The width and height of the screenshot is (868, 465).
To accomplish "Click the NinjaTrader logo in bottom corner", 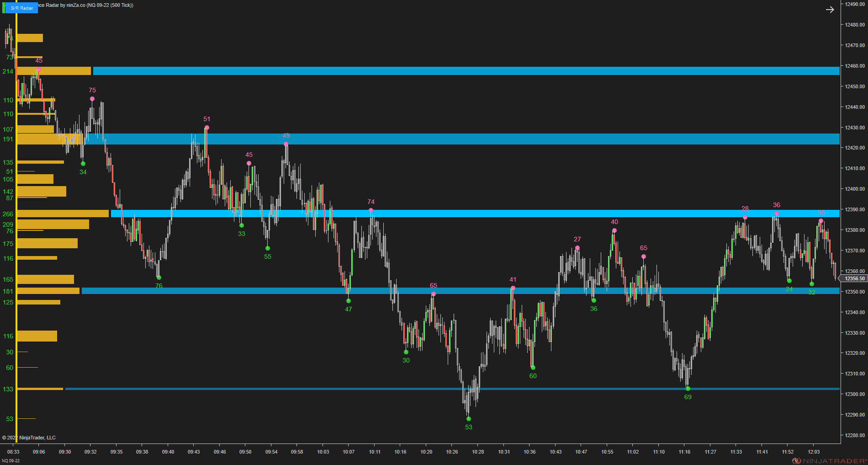I will point(829,460).
